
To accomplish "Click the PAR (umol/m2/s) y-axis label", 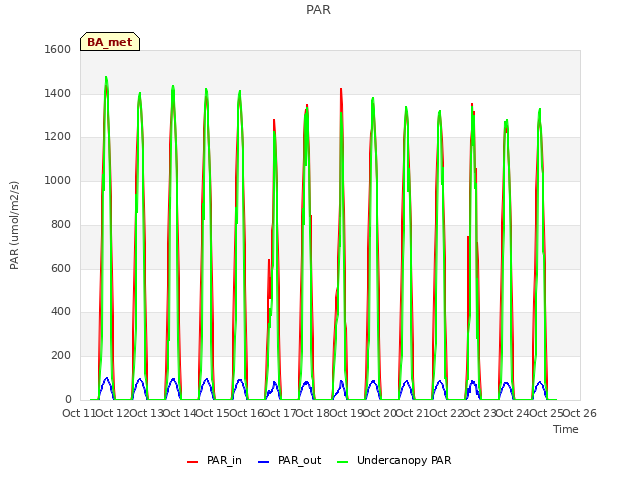I will [x=14, y=225].
